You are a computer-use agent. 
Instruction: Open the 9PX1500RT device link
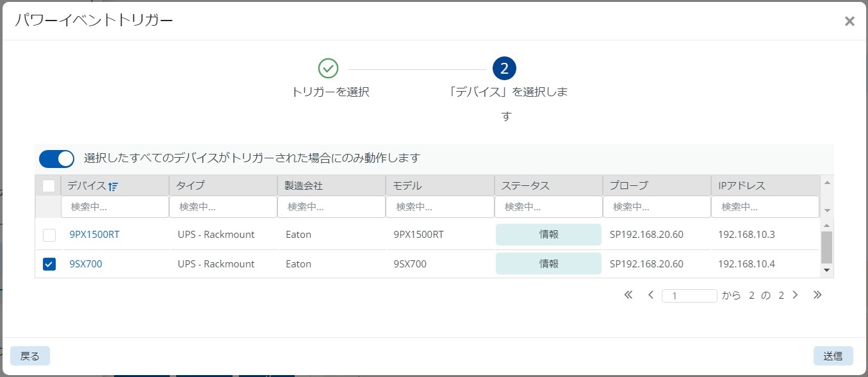tap(94, 235)
